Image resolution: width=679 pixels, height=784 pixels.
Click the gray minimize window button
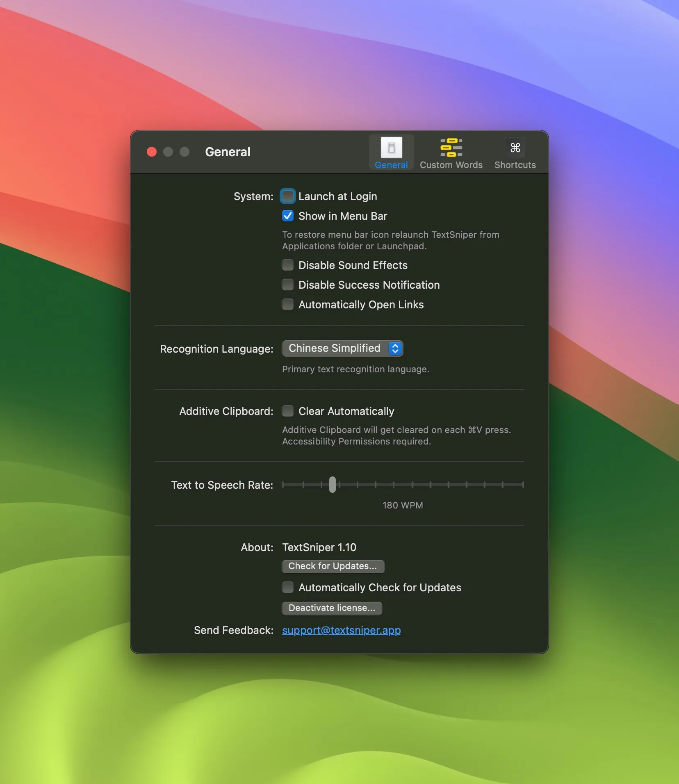[168, 152]
